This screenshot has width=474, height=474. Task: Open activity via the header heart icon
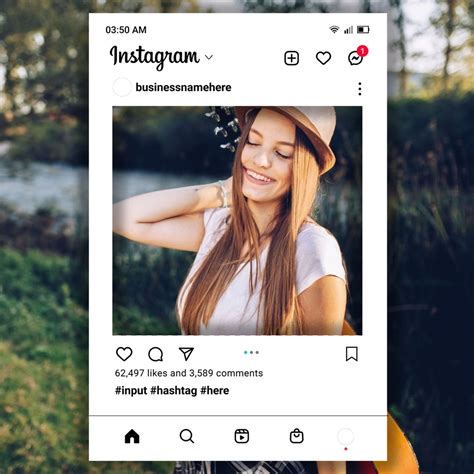click(x=323, y=58)
